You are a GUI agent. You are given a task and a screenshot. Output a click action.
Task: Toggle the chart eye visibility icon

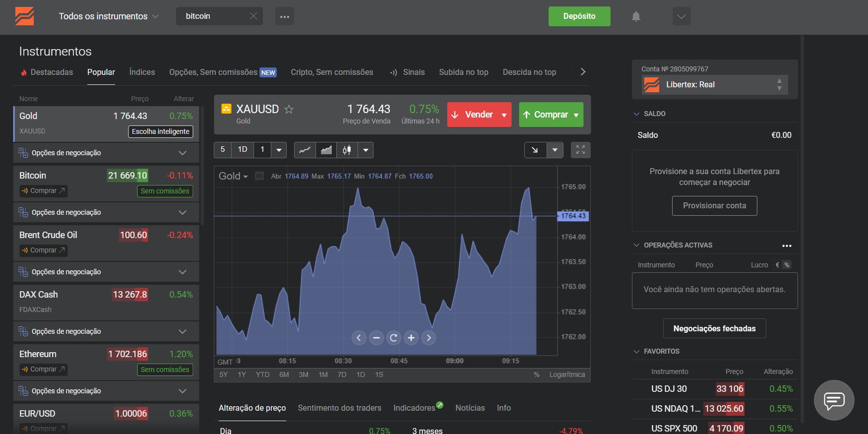pyautogui.click(x=259, y=176)
